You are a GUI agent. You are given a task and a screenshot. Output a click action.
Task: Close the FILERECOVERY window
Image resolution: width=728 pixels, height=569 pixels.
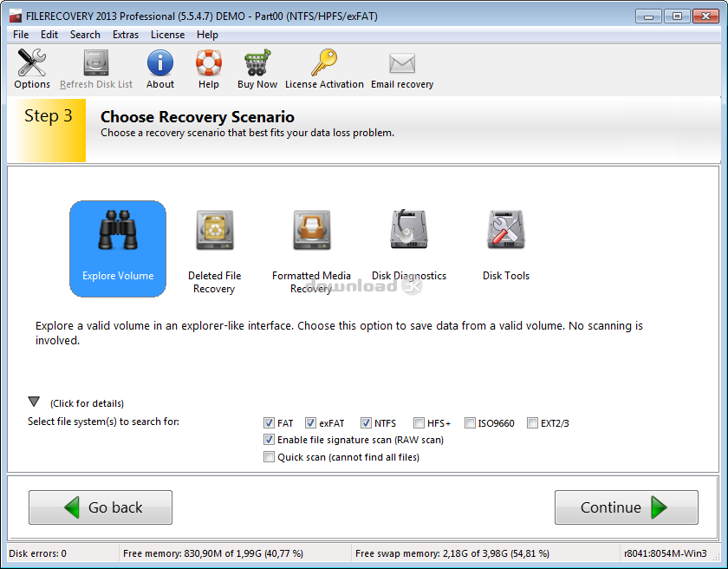point(705,16)
